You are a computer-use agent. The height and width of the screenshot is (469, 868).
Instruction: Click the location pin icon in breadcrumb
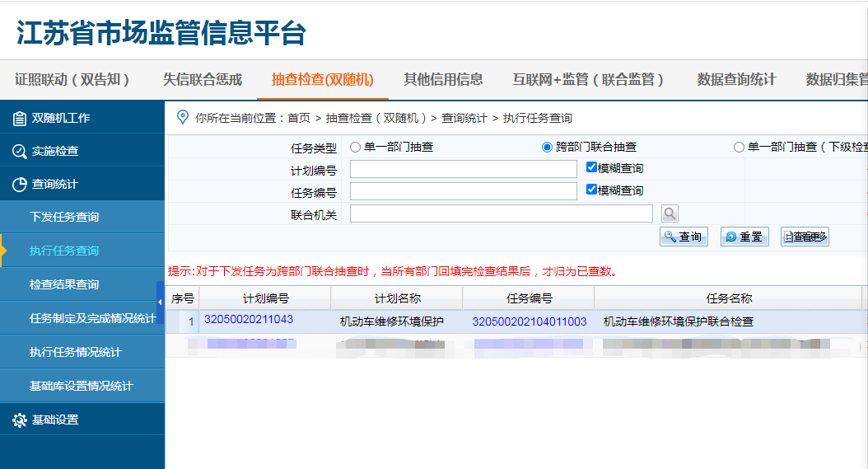tap(183, 118)
